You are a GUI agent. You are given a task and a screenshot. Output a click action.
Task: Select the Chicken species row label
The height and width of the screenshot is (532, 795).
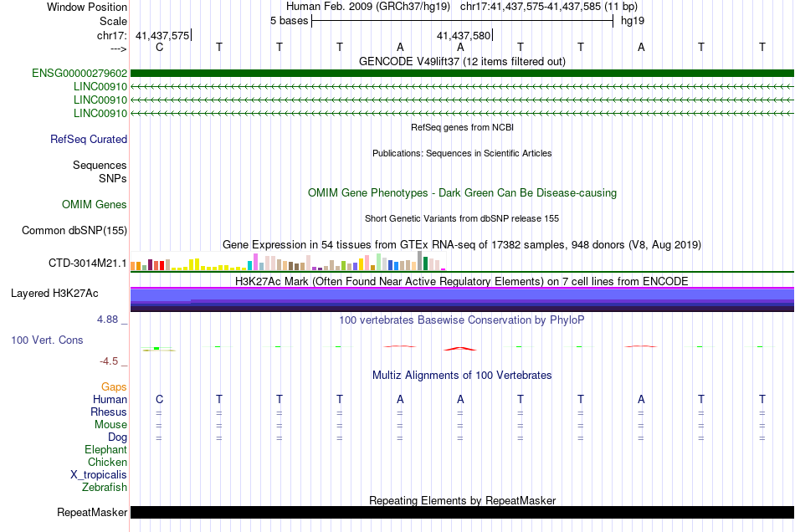pos(107,462)
